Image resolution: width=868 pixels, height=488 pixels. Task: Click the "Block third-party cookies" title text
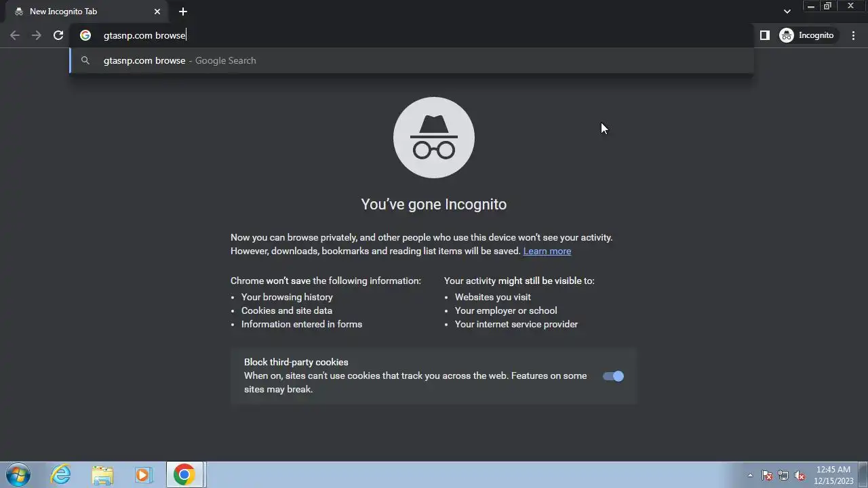click(x=296, y=362)
